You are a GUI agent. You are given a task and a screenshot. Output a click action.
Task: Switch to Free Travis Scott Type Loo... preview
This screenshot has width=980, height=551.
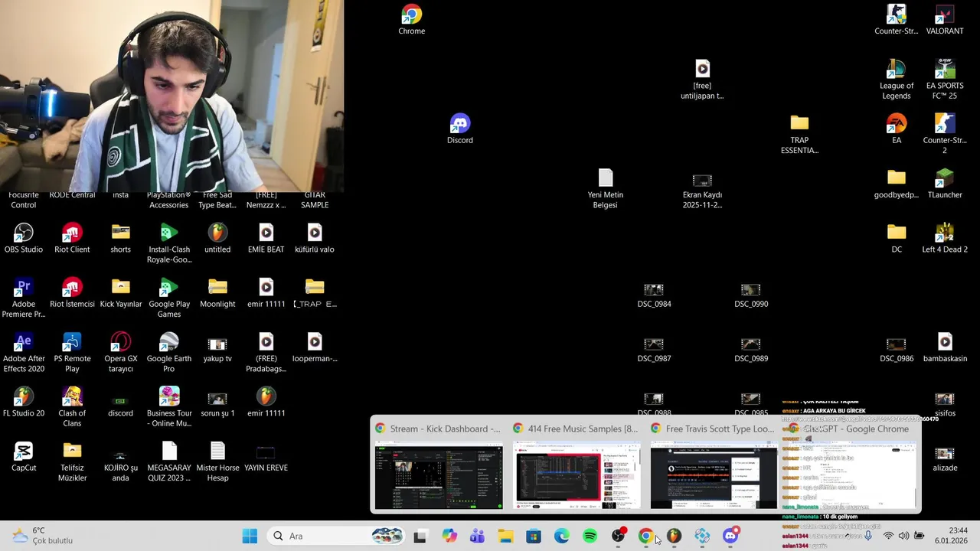tap(714, 466)
